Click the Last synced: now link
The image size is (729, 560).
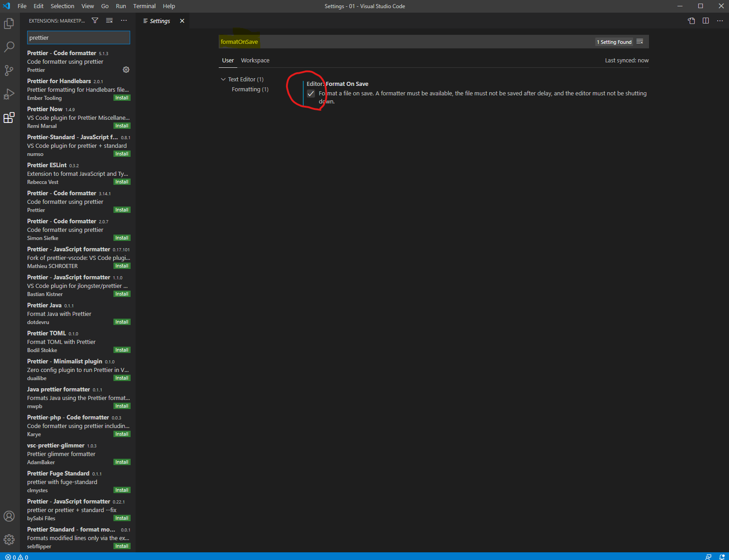[x=626, y=60]
